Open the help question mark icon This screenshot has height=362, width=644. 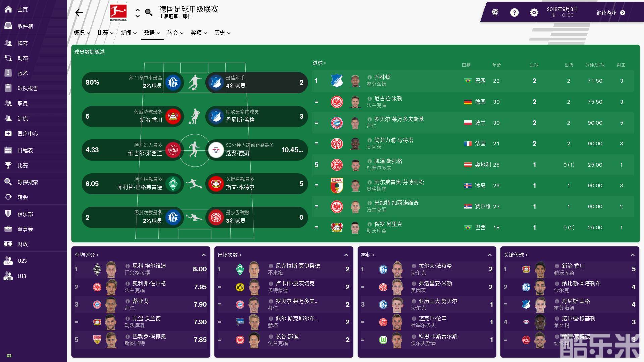pos(514,13)
